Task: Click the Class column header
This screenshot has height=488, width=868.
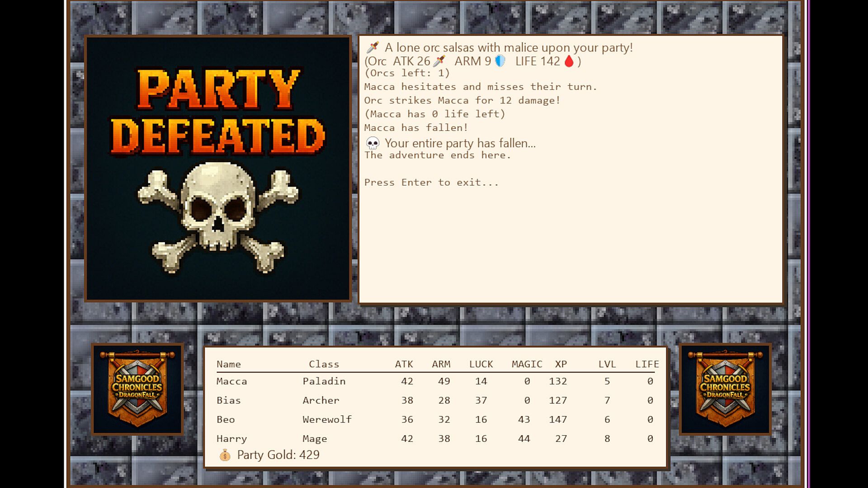Action: (x=324, y=364)
